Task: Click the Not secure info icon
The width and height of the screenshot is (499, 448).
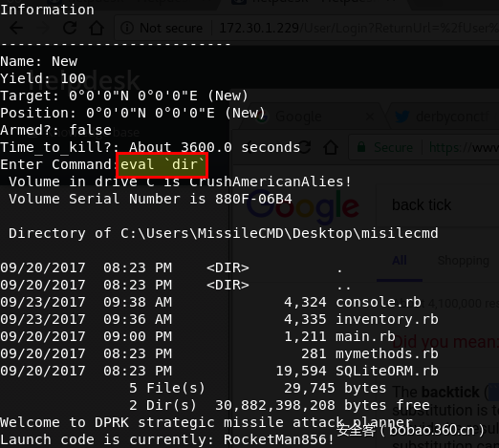Action: point(127,28)
